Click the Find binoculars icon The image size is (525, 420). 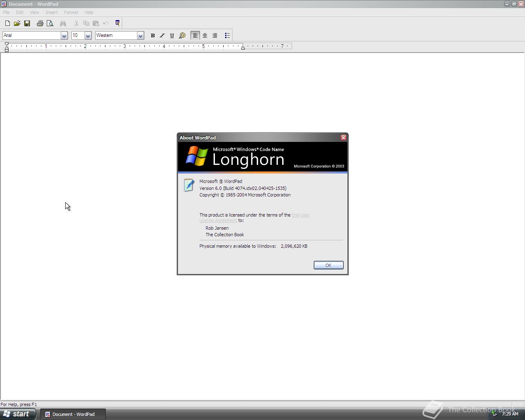(x=63, y=23)
